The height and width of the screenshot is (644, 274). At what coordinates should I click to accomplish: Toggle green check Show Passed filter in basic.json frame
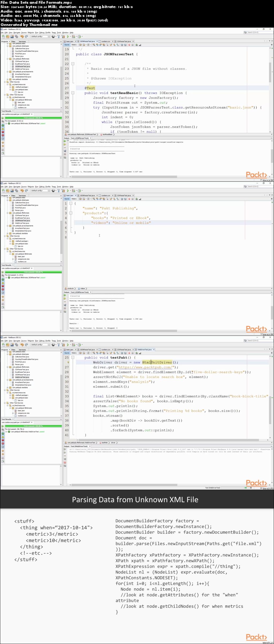click(x=3, y=279)
